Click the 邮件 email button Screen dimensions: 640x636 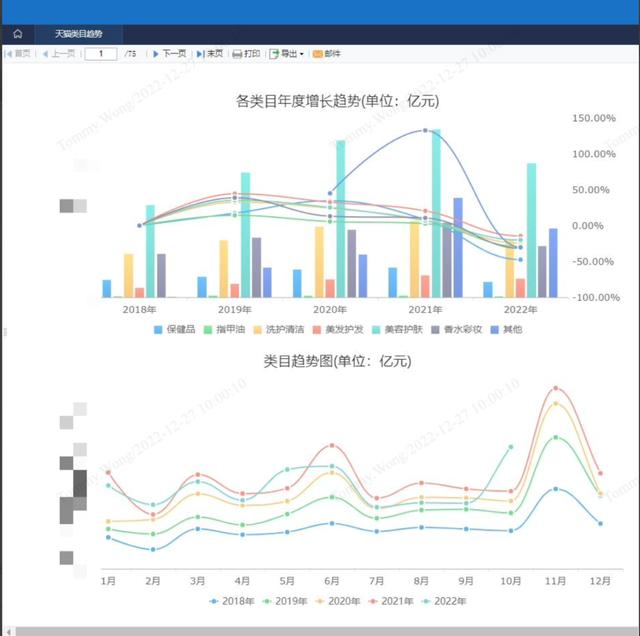point(326,53)
